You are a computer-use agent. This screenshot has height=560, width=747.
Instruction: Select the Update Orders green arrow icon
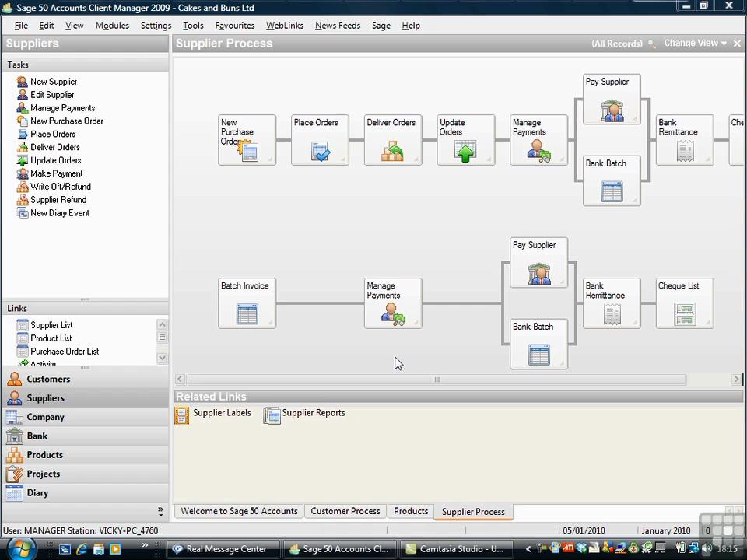pyautogui.click(x=465, y=151)
